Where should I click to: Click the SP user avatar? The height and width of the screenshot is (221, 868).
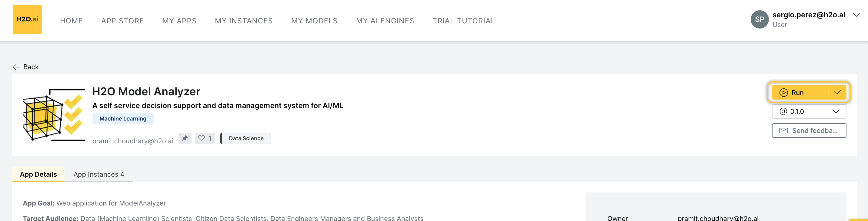point(759,19)
